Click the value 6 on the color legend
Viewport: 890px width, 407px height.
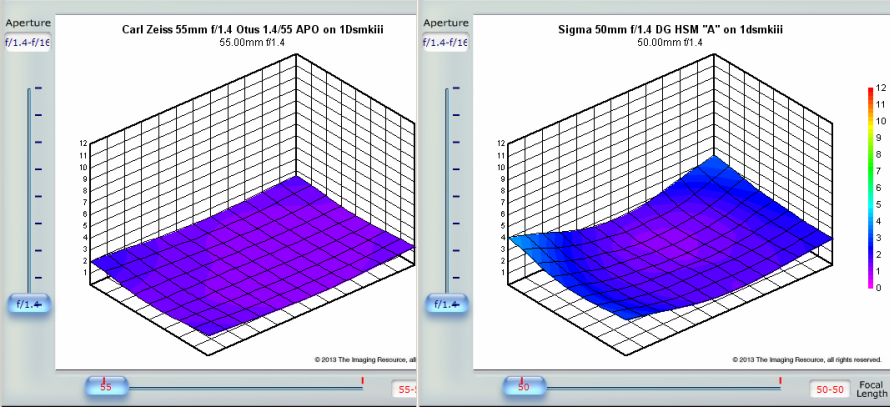[x=879, y=188]
